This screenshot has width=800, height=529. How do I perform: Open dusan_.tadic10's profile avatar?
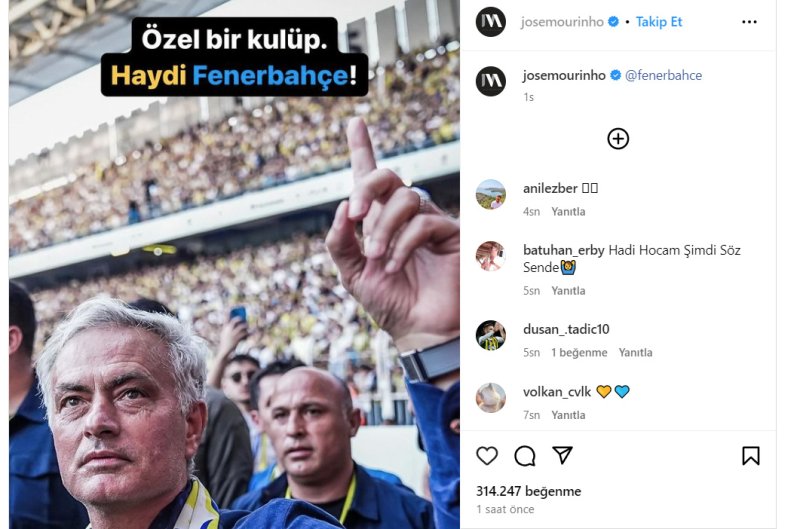(x=491, y=335)
